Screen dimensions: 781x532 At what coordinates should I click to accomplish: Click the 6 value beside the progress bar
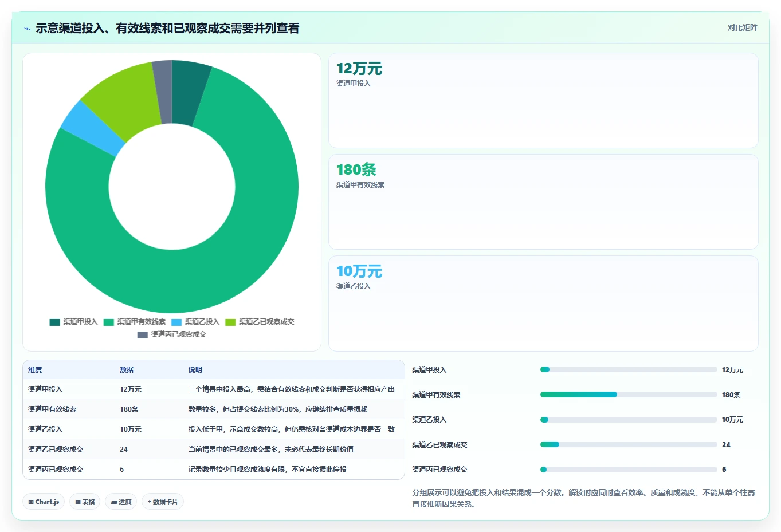(724, 470)
